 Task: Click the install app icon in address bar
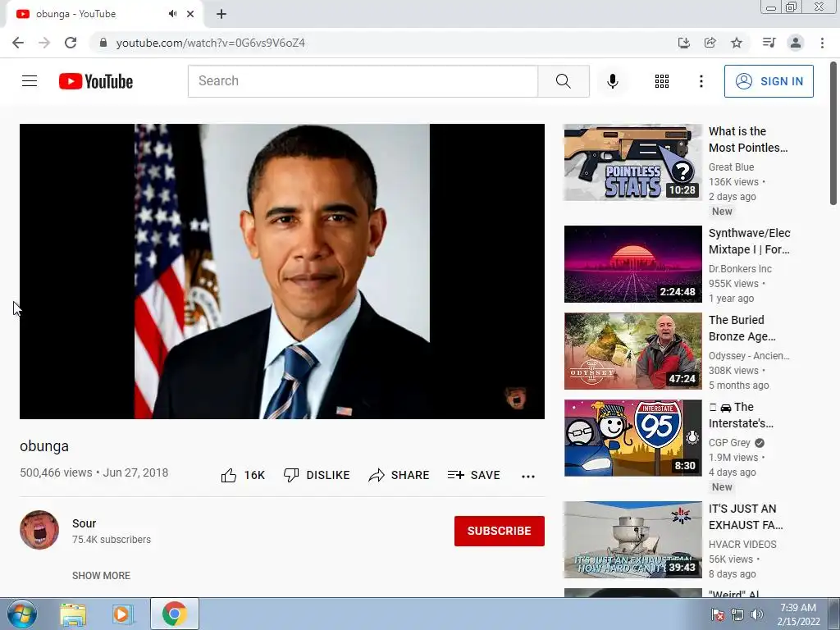tap(683, 43)
